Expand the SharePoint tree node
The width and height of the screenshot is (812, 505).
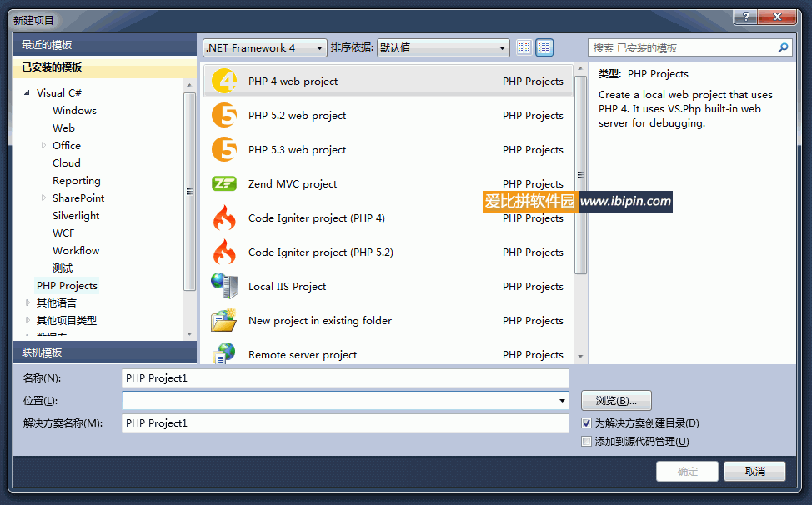coord(43,197)
